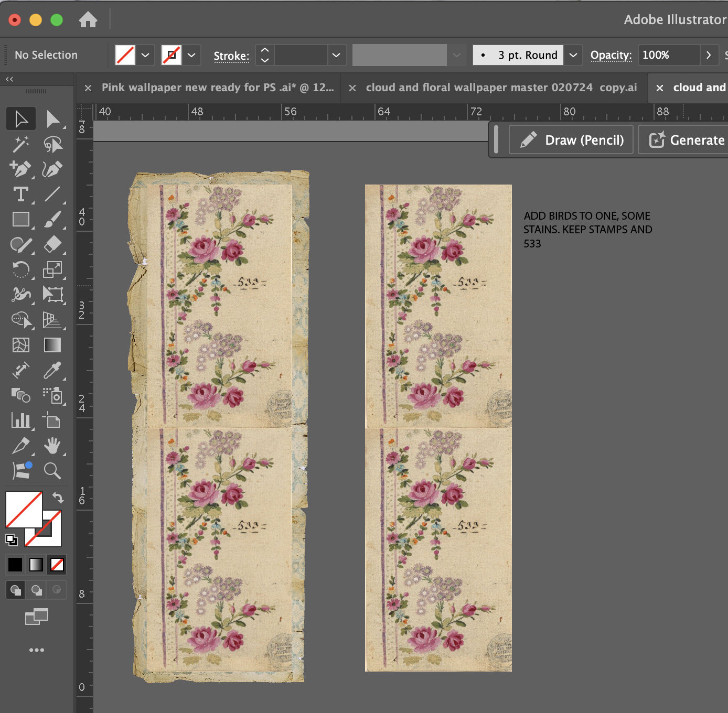Select the Selection tool (black arrow)
The image size is (728, 713).
tap(21, 119)
